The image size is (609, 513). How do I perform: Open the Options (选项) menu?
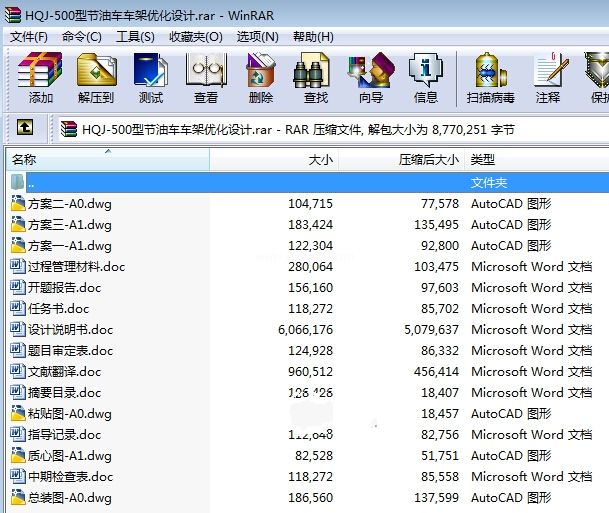(258, 37)
